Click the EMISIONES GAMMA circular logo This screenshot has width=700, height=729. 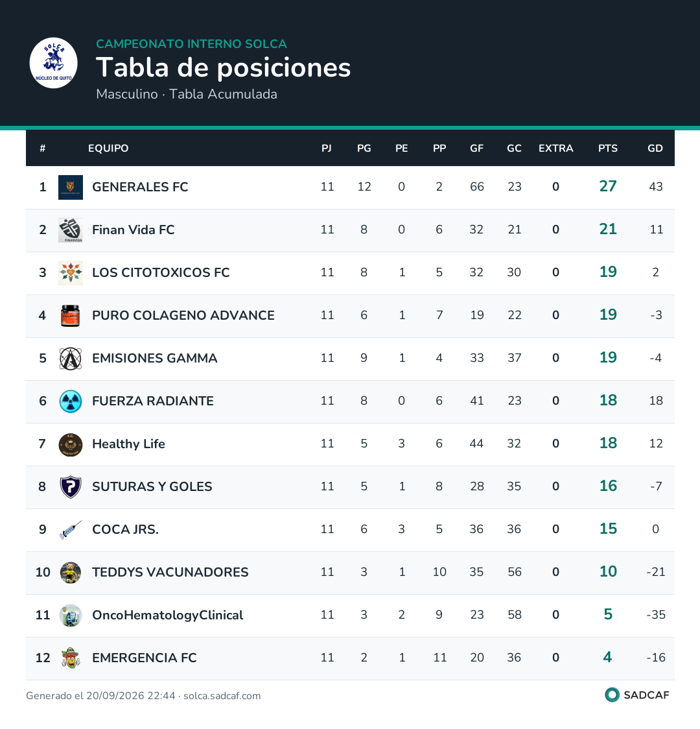(71, 359)
